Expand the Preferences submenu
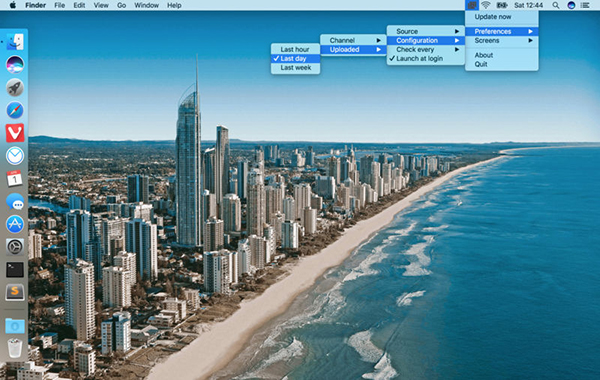The width and height of the screenshot is (600, 380). (502, 31)
